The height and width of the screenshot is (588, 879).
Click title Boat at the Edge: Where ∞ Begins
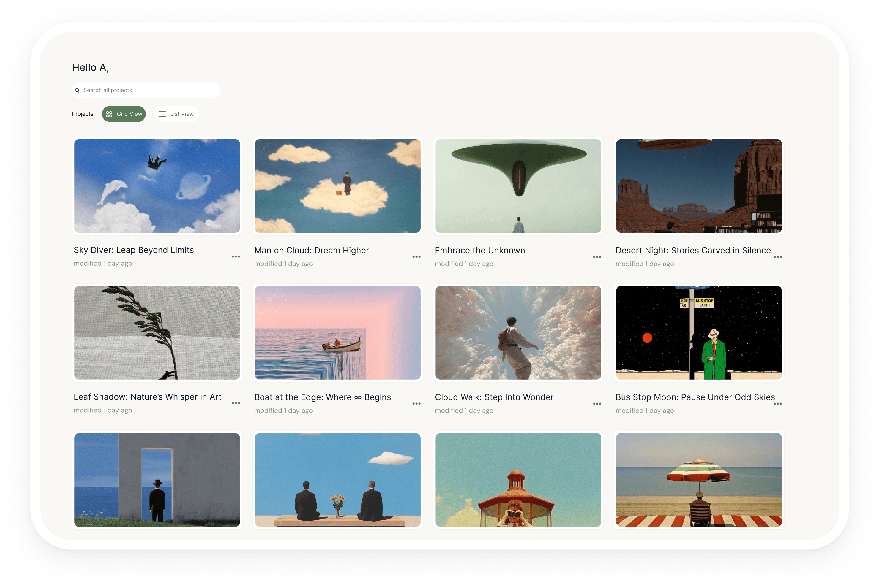click(x=322, y=397)
